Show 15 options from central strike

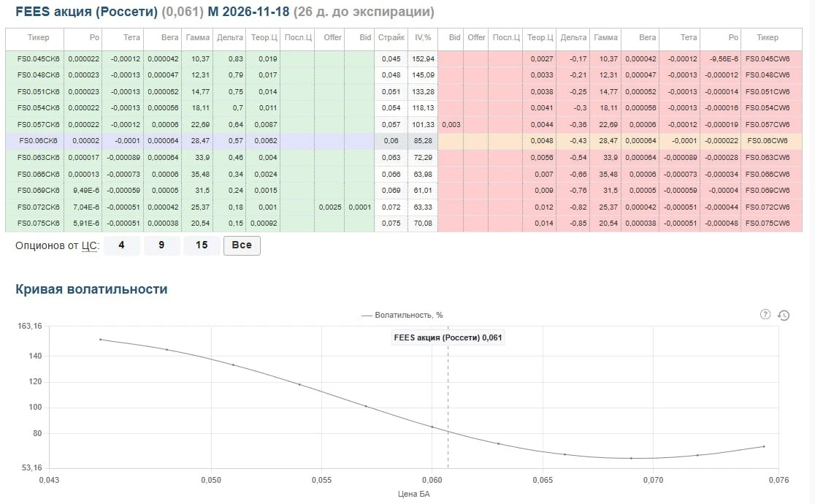(202, 245)
